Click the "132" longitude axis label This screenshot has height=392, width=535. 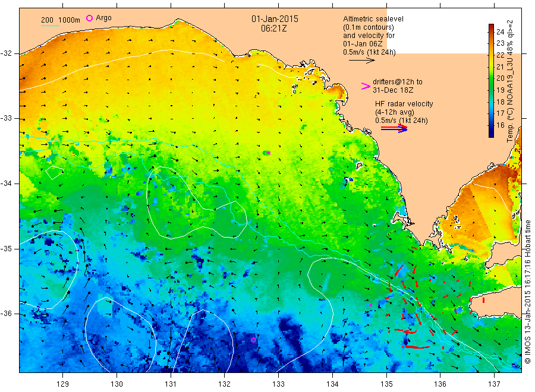point(225,384)
